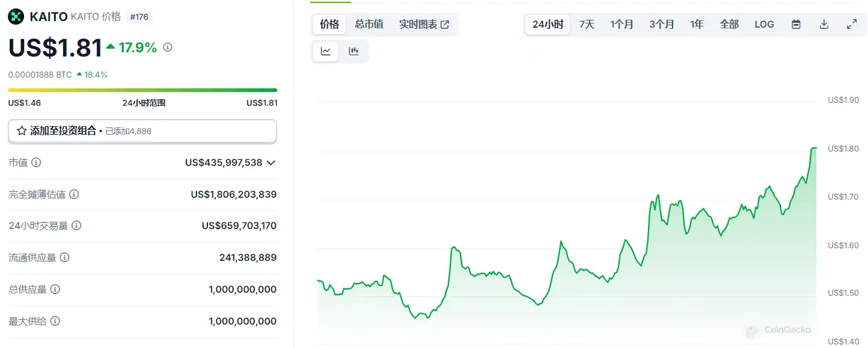Click info icon next to 24小时交易量

pos(76,226)
